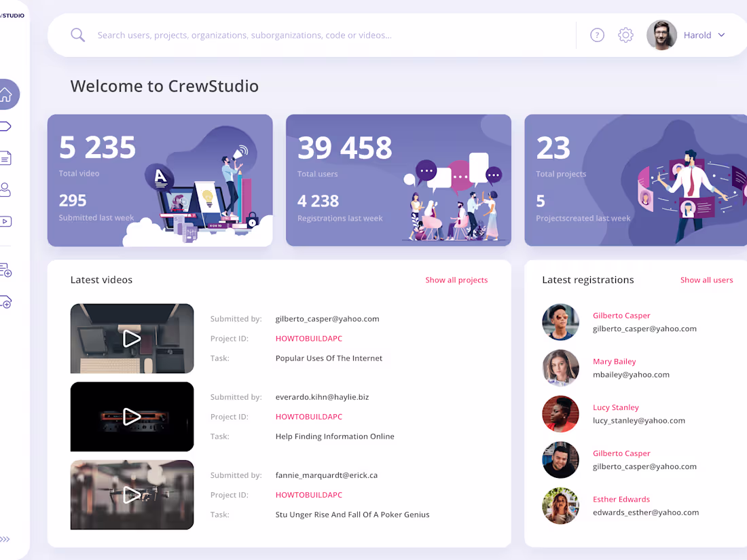This screenshot has width=747, height=560.
Task: Click the add-project icon in the sidebar
Action: point(6,270)
